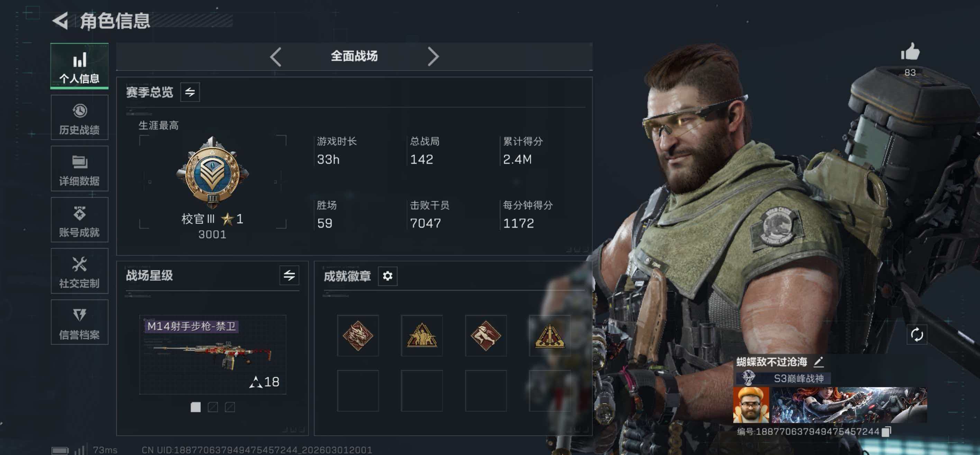Switch to previous game mode with left chevron

[276, 57]
